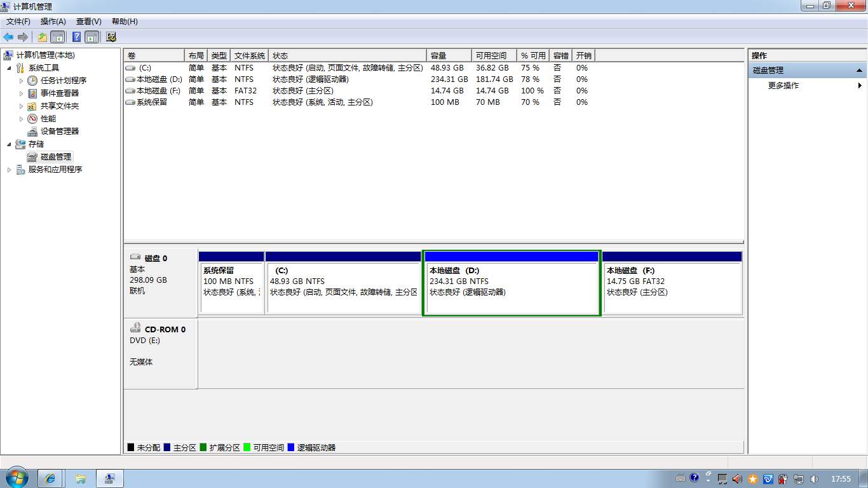The image size is (868, 488).
Task: Click the blue question mark Help toolbar icon
Action: tap(77, 37)
